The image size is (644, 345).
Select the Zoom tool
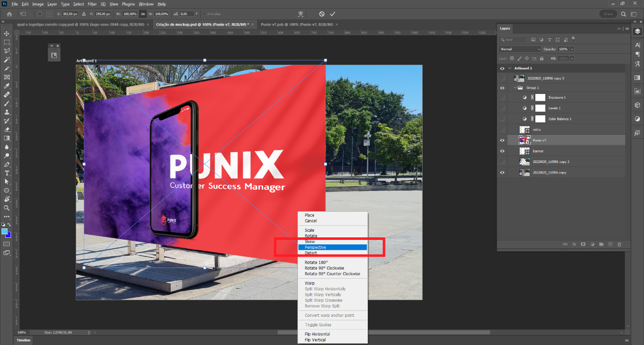(x=7, y=208)
